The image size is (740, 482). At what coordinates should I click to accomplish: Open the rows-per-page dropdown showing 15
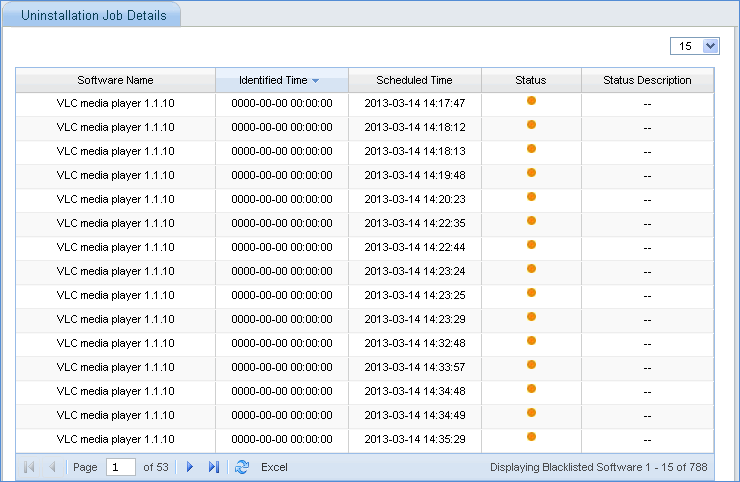(695, 46)
